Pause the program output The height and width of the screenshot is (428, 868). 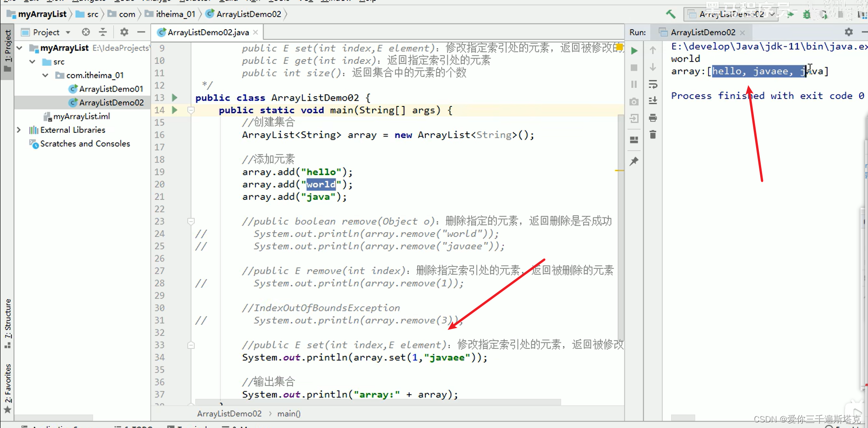634,84
